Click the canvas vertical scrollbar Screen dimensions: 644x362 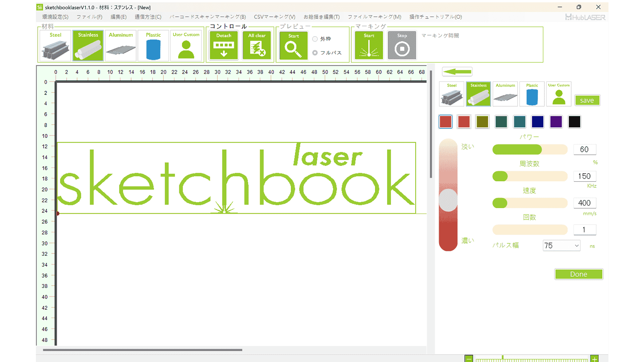click(x=431, y=124)
